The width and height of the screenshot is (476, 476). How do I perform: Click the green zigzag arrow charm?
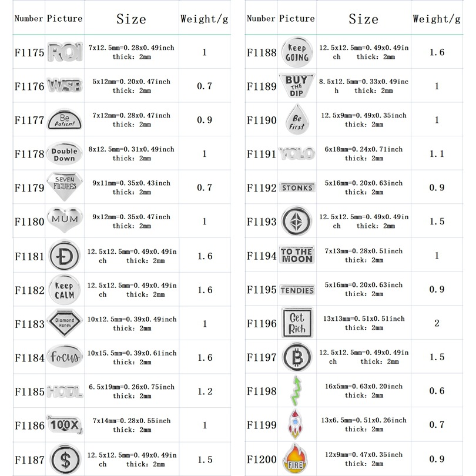tap(297, 390)
